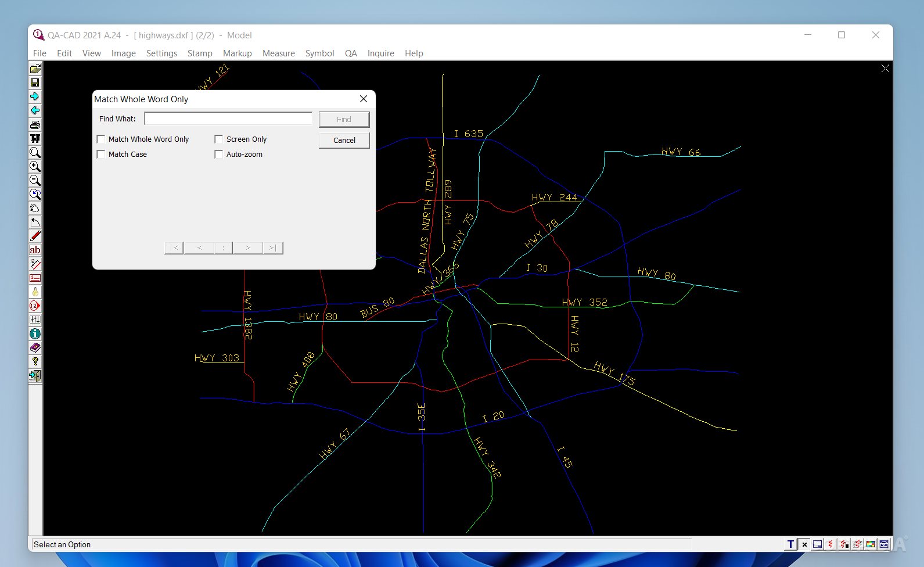The image size is (924, 567).
Task: Click the measure ruler-pencil icon
Action: [x=35, y=264]
